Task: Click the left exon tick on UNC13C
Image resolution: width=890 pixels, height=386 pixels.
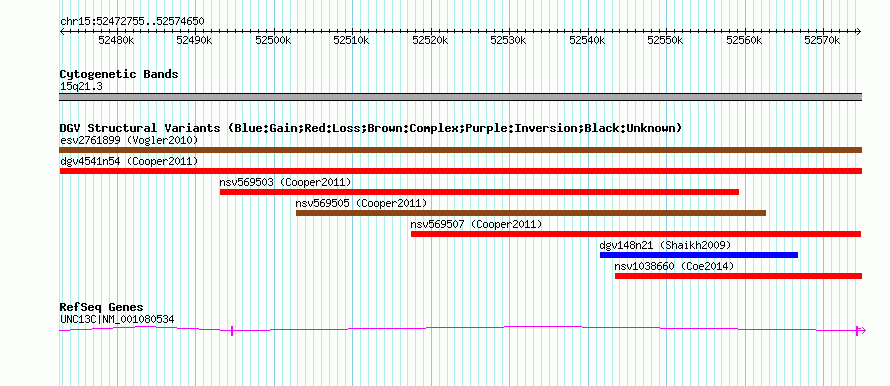Action: tap(232, 331)
